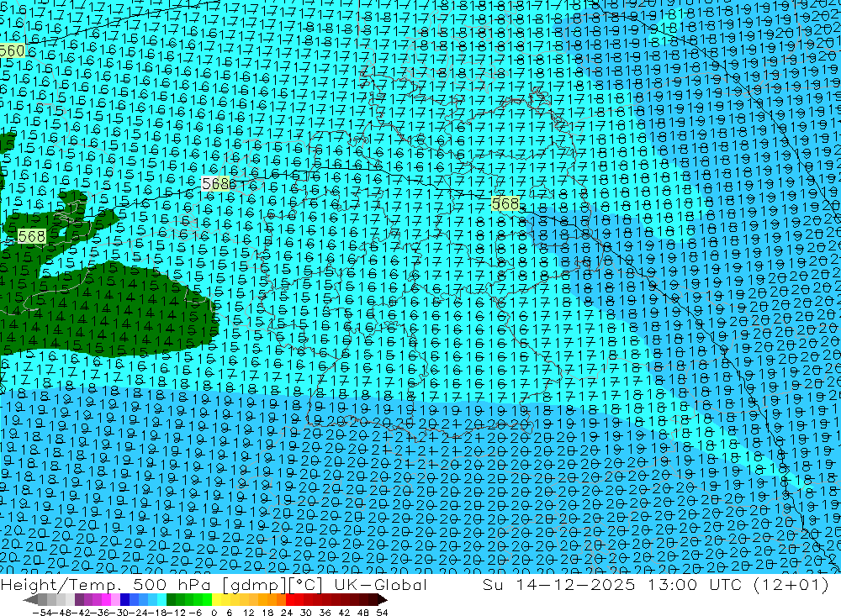Click the 13:00 UTC time text
The width and height of the screenshot is (841, 616).
point(696,584)
